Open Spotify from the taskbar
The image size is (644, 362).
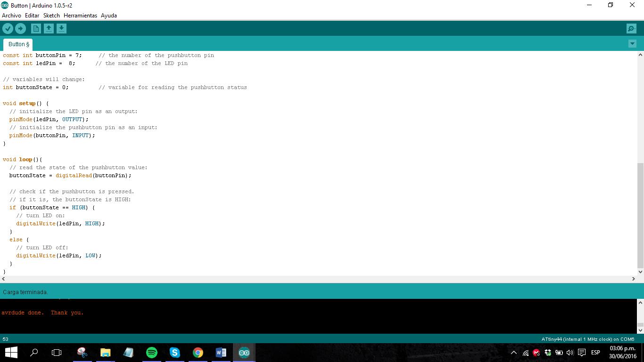click(x=151, y=353)
